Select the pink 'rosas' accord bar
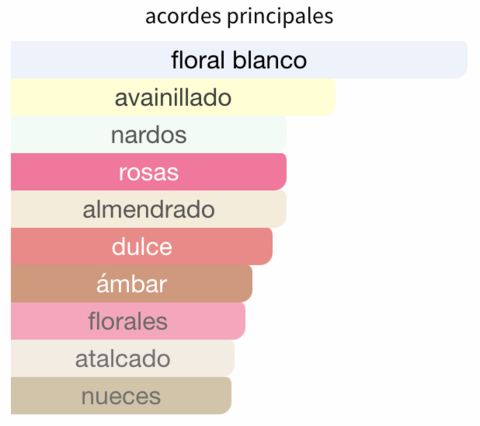The width and height of the screenshot is (480, 426). (149, 172)
